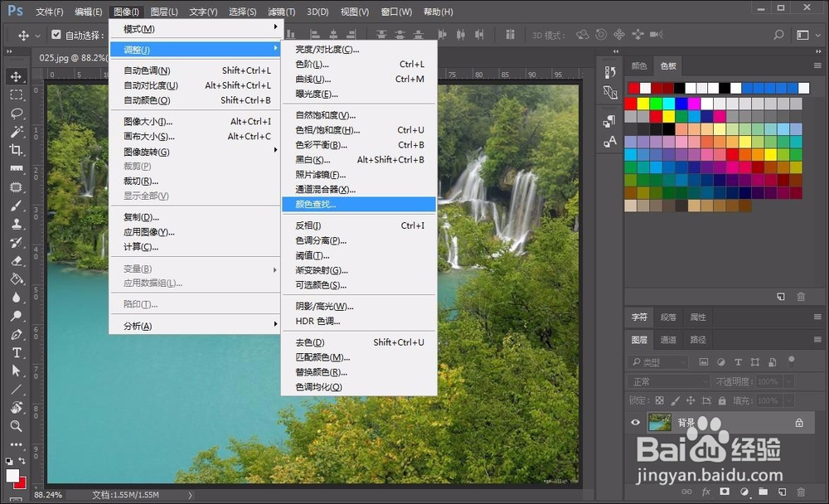Screen dimensions: 829x504
Task: Open the layer filter type dropdown
Action: pos(658,362)
